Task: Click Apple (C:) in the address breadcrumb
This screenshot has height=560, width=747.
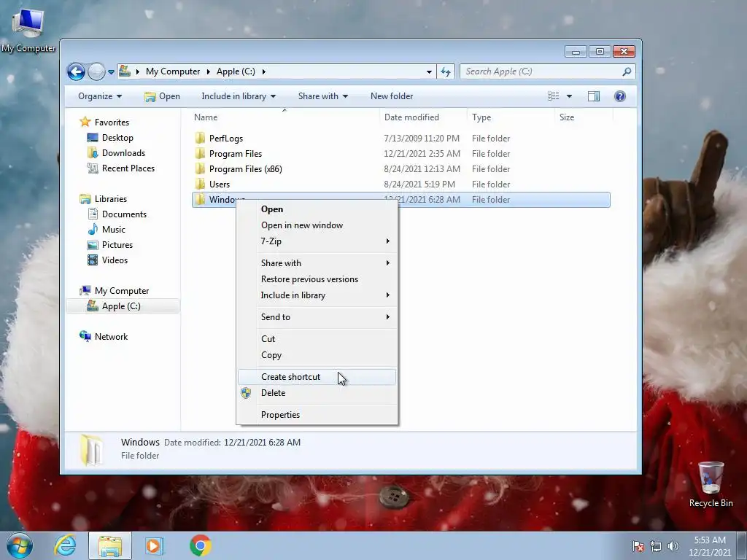Action: click(236, 71)
